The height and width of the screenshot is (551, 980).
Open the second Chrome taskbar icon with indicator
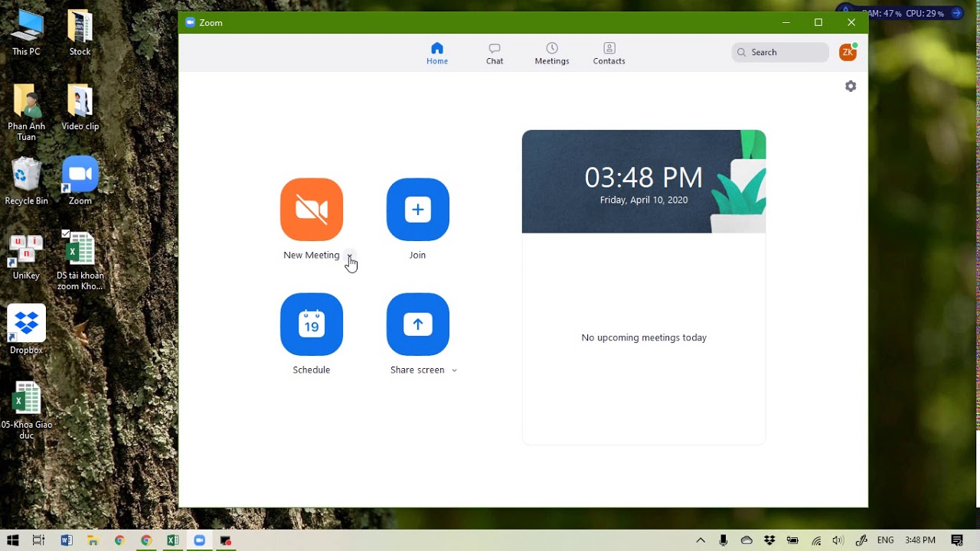pyautogui.click(x=146, y=540)
